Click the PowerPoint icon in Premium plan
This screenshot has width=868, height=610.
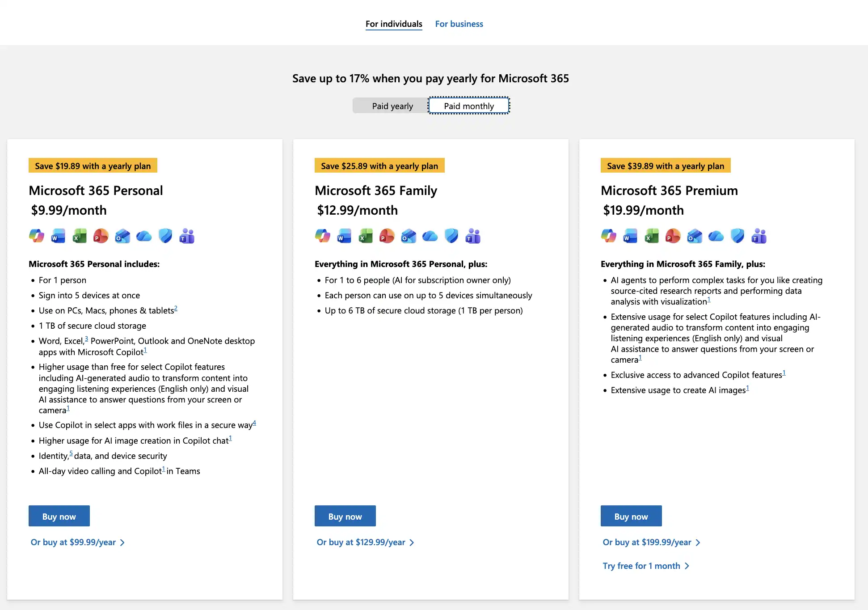click(673, 236)
